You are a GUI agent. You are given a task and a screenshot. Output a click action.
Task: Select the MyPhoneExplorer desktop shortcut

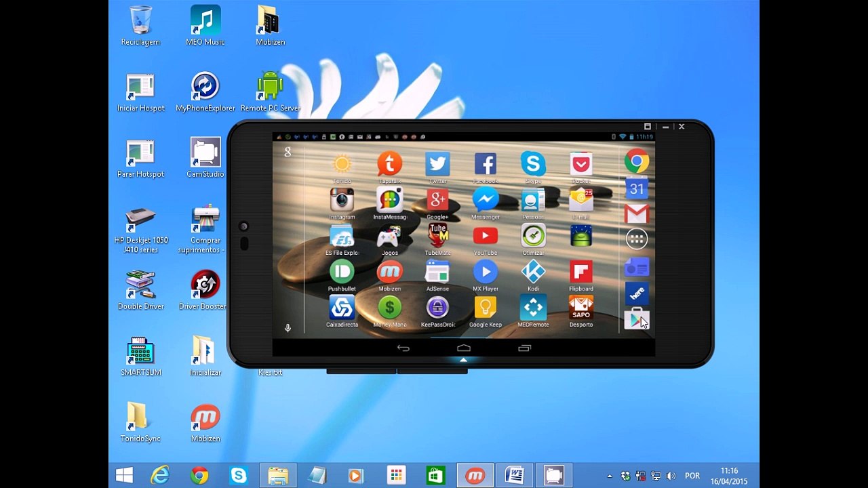205,91
